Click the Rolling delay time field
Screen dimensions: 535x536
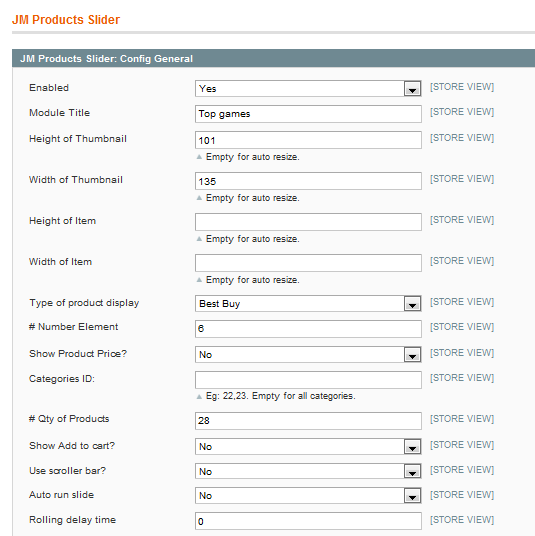[308, 521]
